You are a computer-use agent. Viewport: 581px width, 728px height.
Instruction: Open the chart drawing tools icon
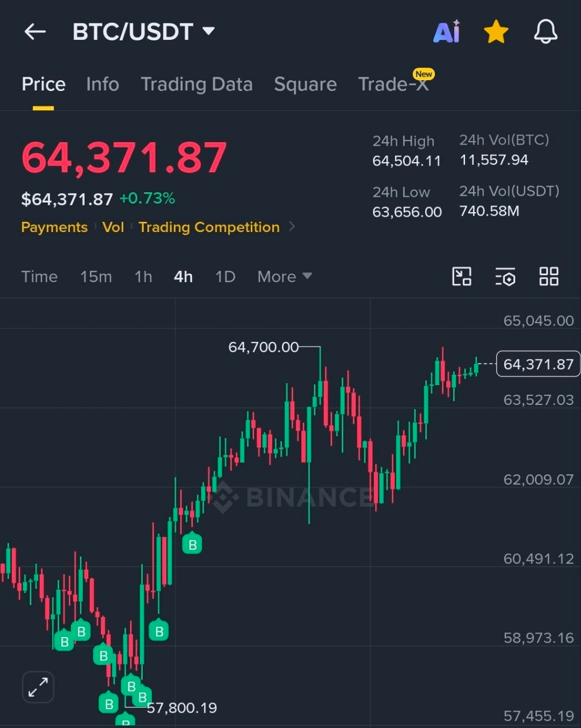tap(462, 276)
